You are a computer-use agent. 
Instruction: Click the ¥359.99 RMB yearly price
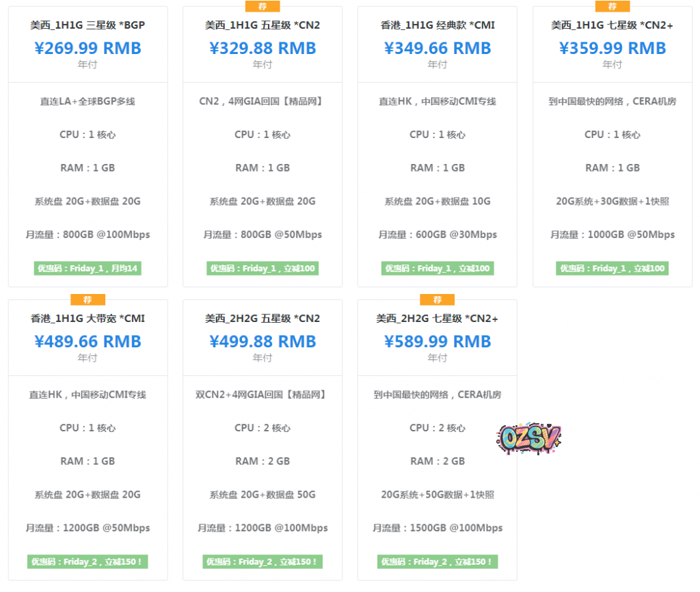pyautogui.click(x=612, y=49)
